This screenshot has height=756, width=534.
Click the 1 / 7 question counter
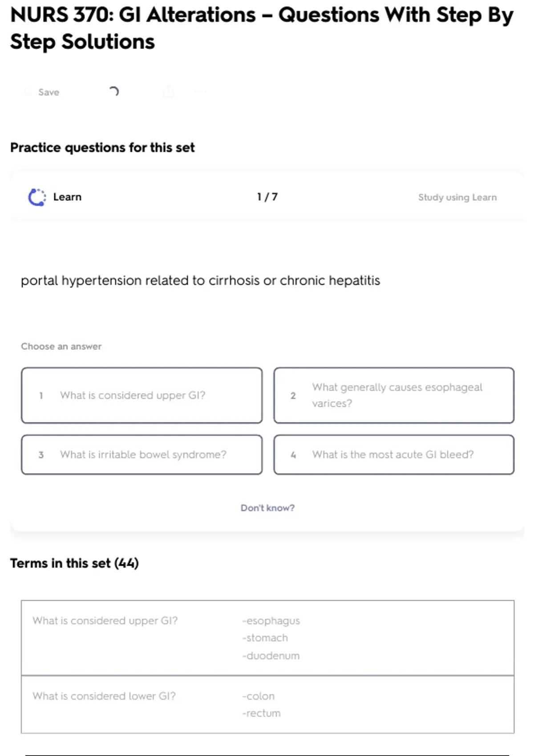[267, 197]
